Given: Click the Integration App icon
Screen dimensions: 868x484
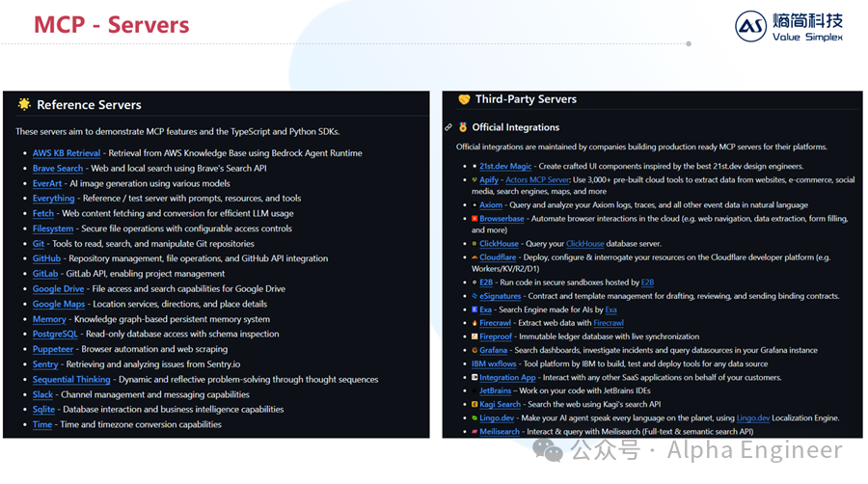Looking at the screenshot, I should coord(475,378).
